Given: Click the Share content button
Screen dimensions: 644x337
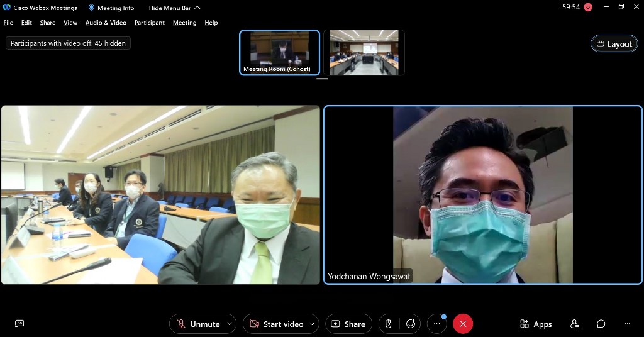Looking at the screenshot, I should pyautogui.click(x=348, y=324).
